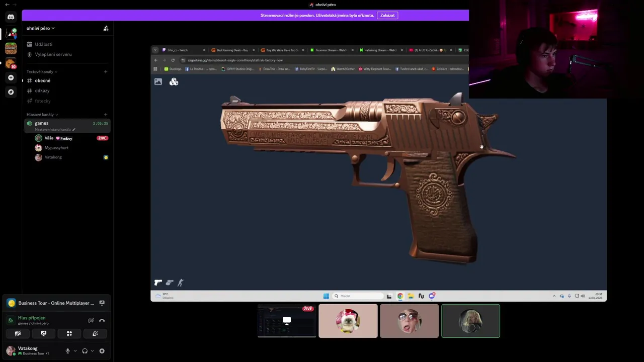Open the activities button
Viewport: 644px width, 362px height.
[x=69, y=333]
